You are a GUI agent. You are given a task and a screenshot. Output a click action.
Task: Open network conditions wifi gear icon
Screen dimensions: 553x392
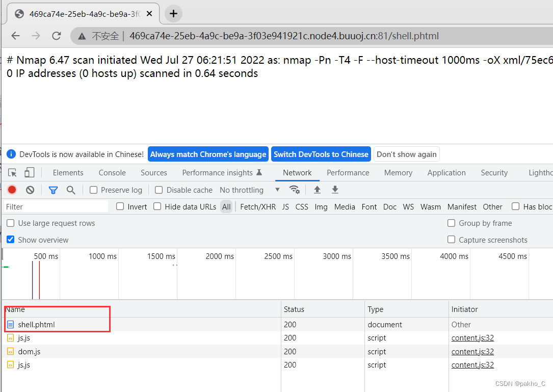coord(294,190)
